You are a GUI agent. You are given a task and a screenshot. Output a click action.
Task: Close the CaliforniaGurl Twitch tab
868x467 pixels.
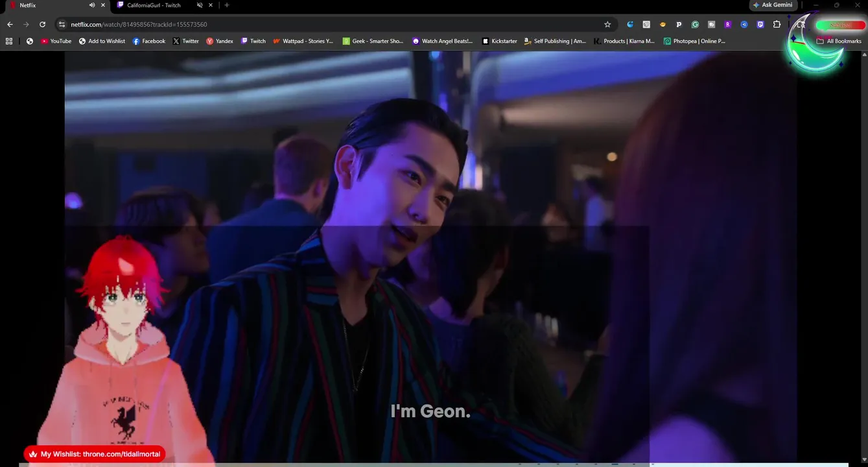tap(211, 5)
